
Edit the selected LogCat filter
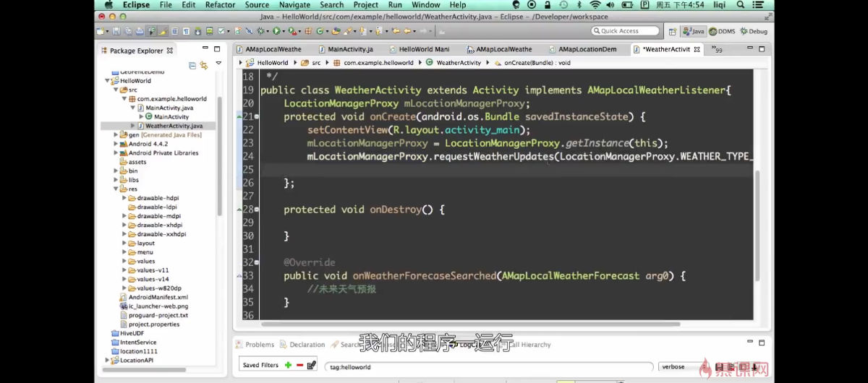pyautogui.click(x=312, y=366)
